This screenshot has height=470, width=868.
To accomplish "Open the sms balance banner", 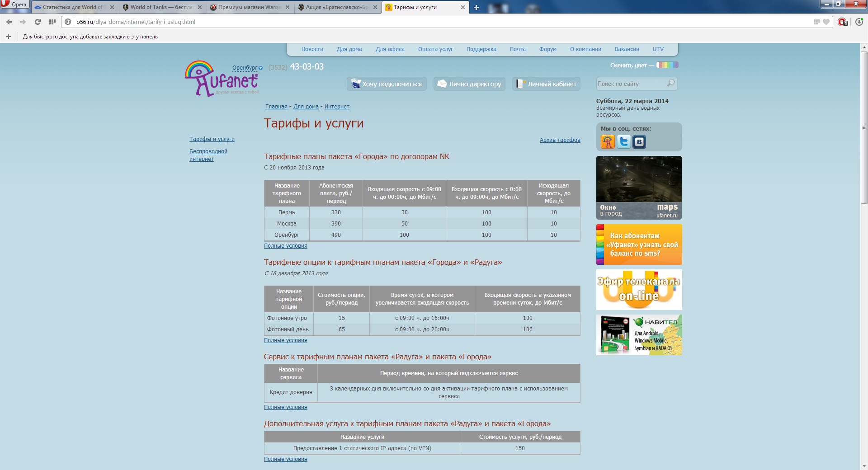I will 639,244.
